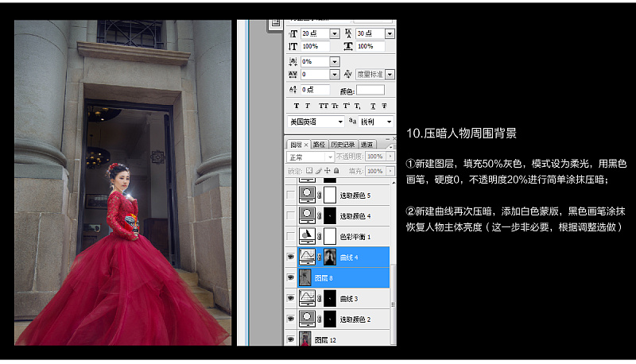Click the vertical scale icon

pyautogui.click(x=293, y=47)
